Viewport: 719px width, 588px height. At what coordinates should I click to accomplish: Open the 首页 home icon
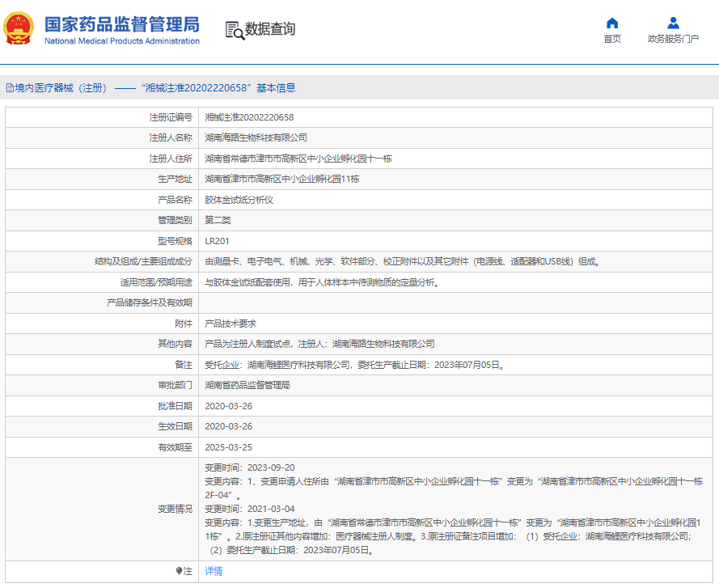[x=612, y=23]
